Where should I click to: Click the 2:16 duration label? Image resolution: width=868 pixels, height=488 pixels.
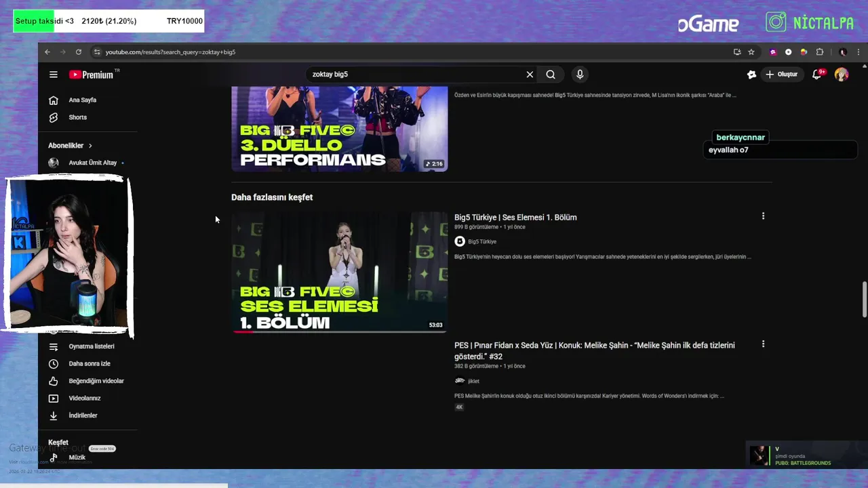click(434, 164)
